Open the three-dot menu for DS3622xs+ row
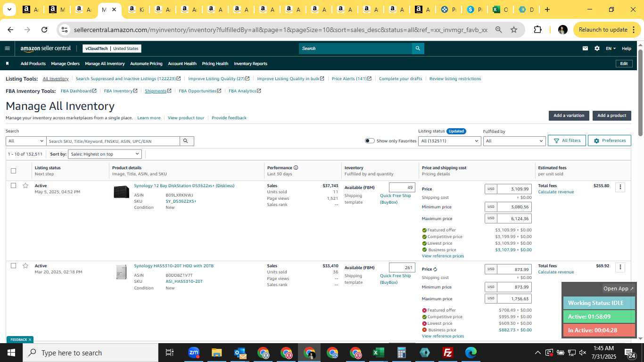This screenshot has width=644, height=362. click(x=620, y=187)
